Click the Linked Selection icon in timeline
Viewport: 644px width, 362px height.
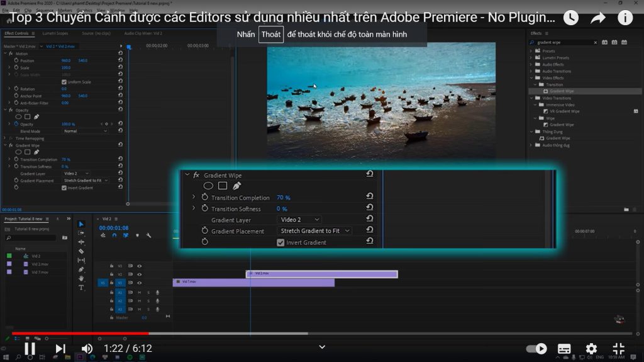click(126, 235)
